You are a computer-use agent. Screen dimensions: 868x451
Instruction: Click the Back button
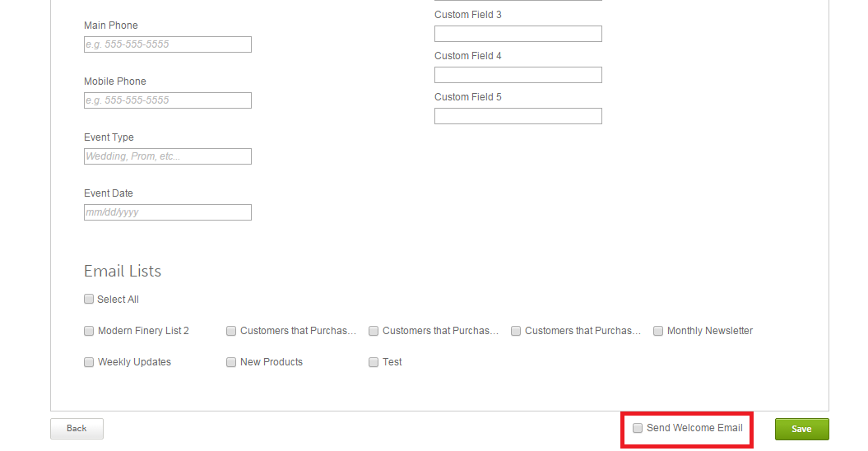[77, 429]
